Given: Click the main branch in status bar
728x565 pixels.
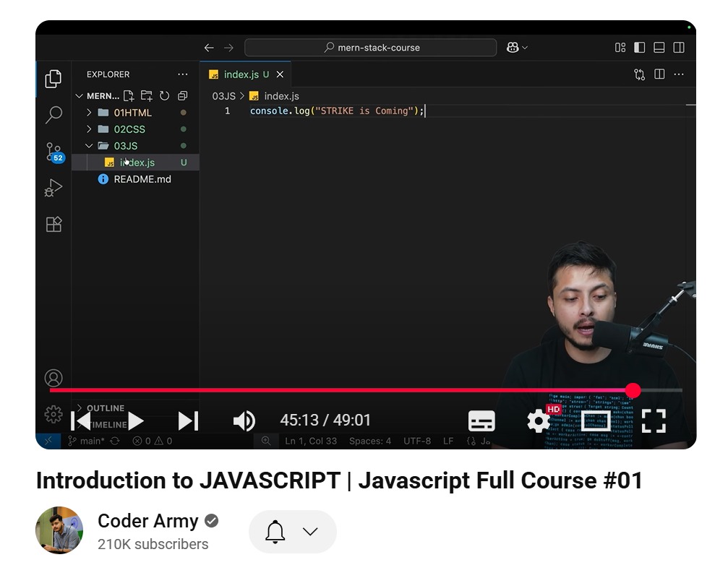Looking at the screenshot, I should point(86,441).
